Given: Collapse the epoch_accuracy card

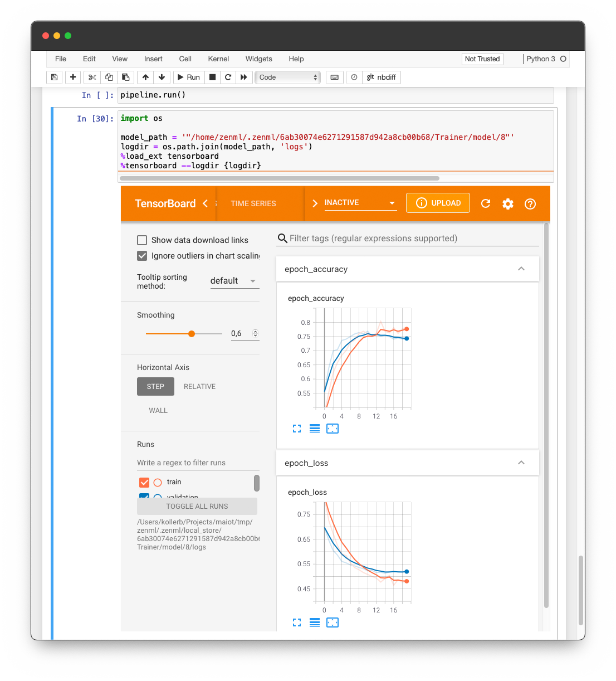Looking at the screenshot, I should click(521, 269).
